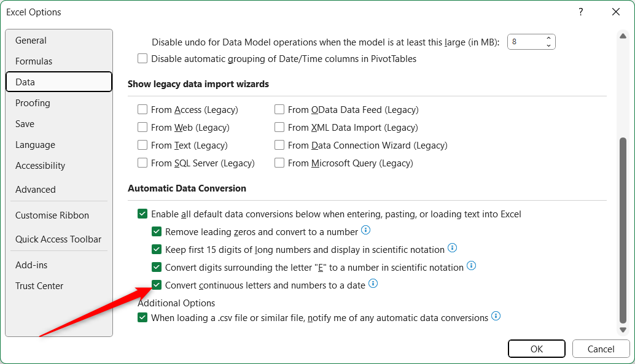Enable From Access (Legacy) wizard

pyautogui.click(x=142, y=110)
